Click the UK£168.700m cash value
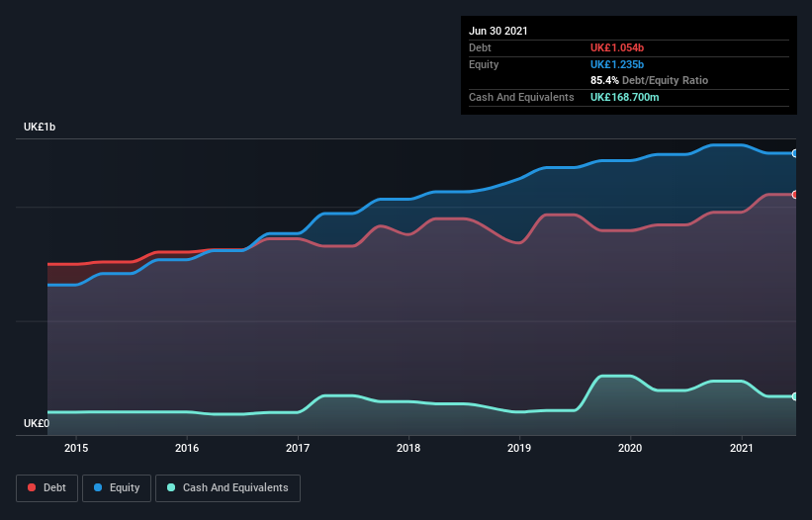Viewport: 812px width, 520px height. tap(624, 97)
